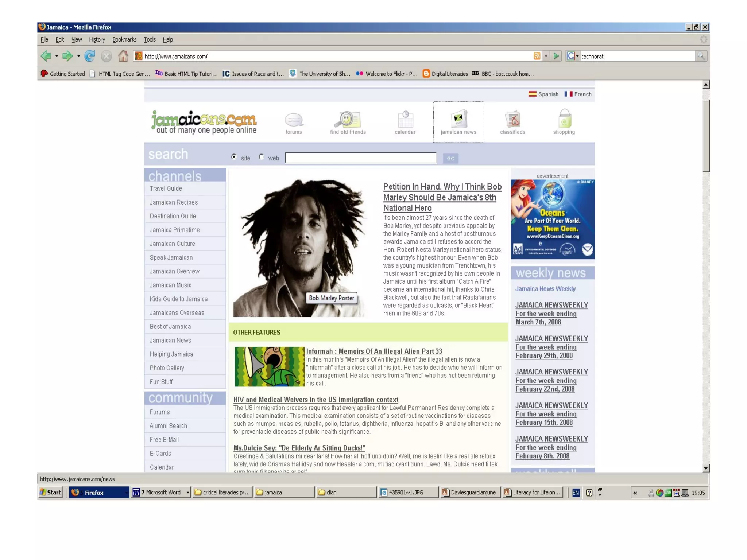Screen dimensions: 747x560
Task: Expand the back button history dropdown
Action: (x=57, y=56)
